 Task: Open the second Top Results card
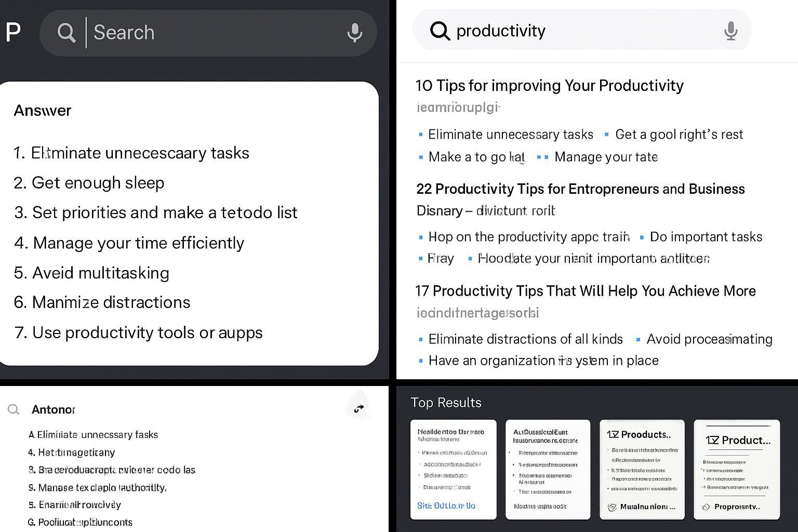click(548, 469)
